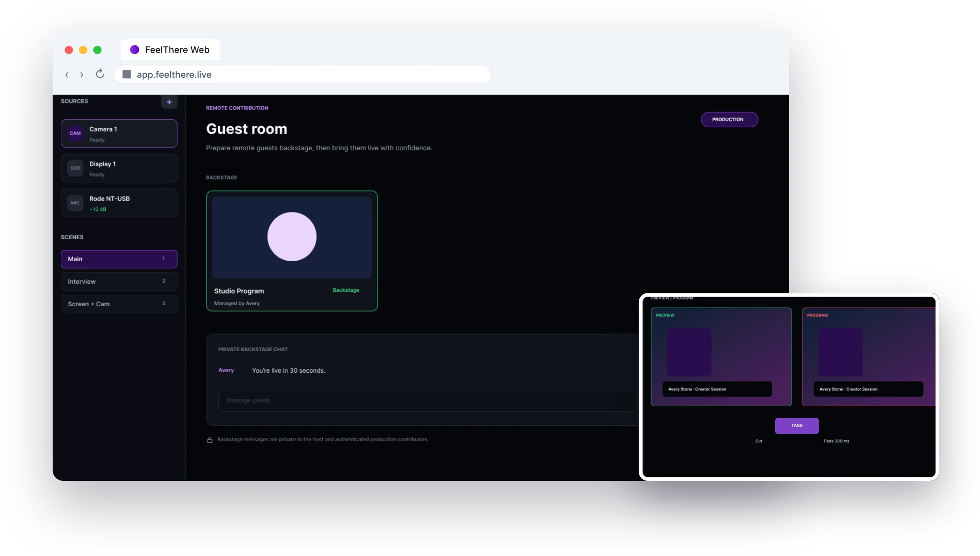980x556 pixels.
Task: Select Camera 1 source
Action: [119, 133]
